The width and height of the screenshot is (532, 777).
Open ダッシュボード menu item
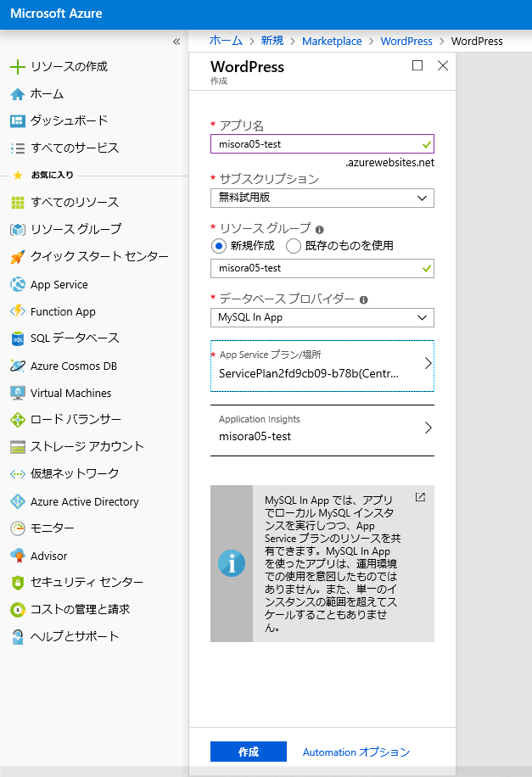tap(69, 121)
